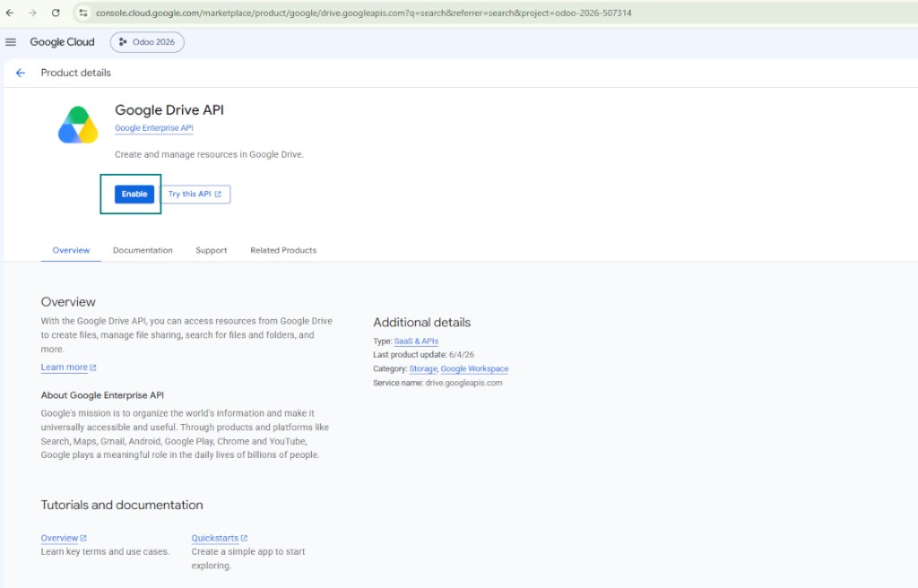This screenshot has width=918, height=588.
Task: Click the Google Drive API title
Action: (x=169, y=110)
